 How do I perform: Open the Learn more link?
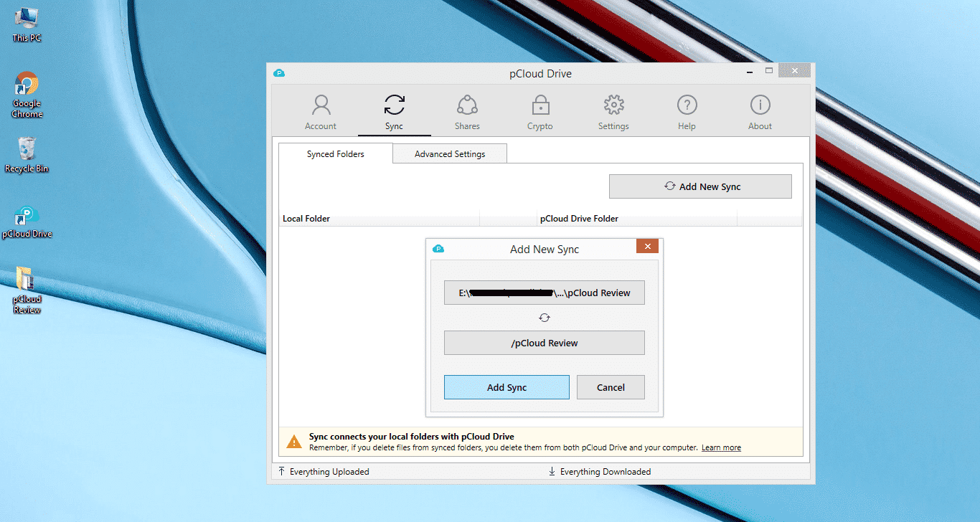click(721, 447)
